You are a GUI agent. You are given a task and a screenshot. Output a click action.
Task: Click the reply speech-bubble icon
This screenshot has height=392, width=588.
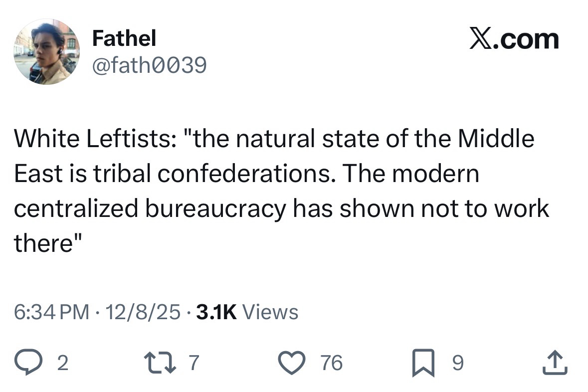[32, 363]
